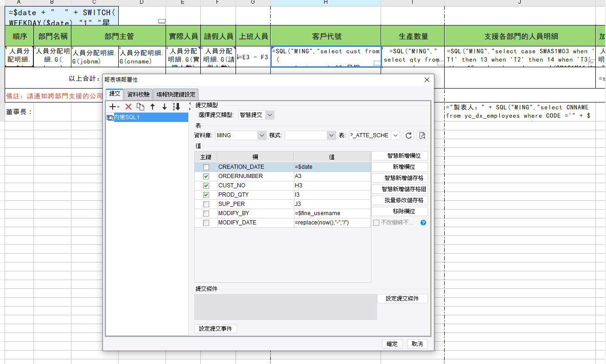Click the 客戶代號 header cell in spreadsheet

(x=326, y=36)
